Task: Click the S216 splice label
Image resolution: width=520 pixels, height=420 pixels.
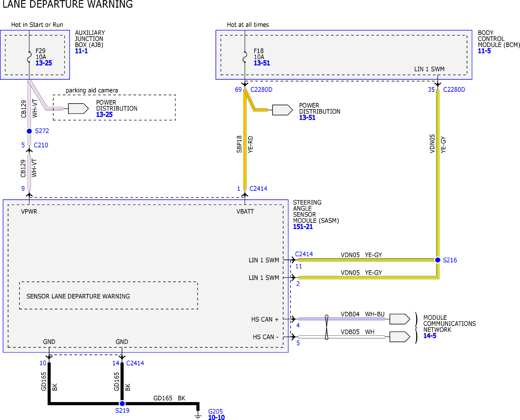Action: pos(450,260)
